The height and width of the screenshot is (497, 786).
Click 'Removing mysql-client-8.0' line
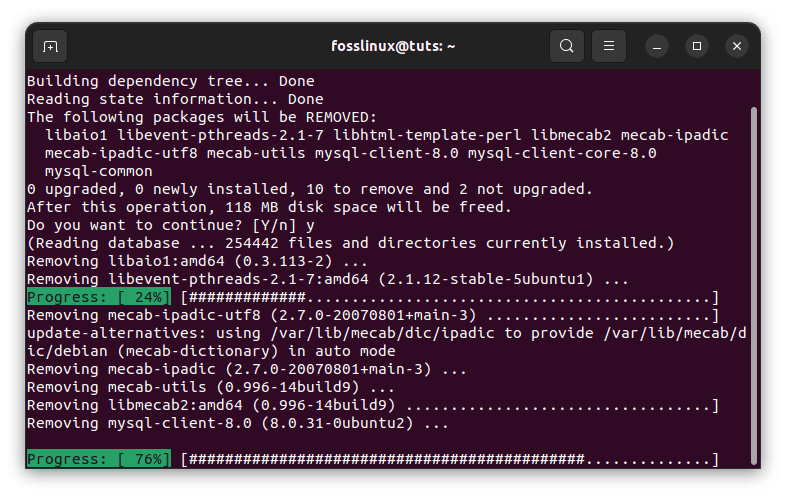[x=238, y=423]
